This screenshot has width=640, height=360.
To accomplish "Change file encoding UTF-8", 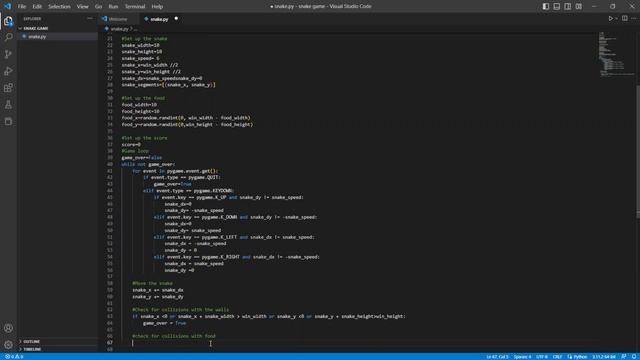I will 542,357.
